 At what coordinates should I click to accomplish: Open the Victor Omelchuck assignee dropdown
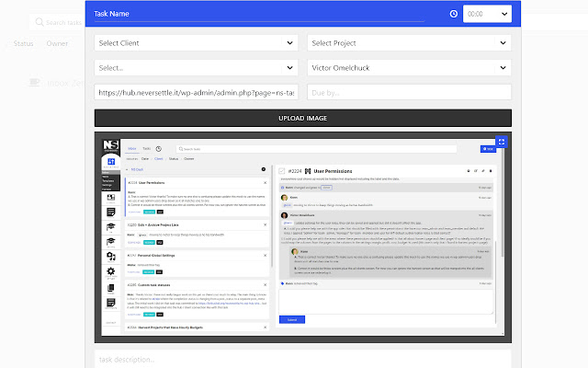409,67
